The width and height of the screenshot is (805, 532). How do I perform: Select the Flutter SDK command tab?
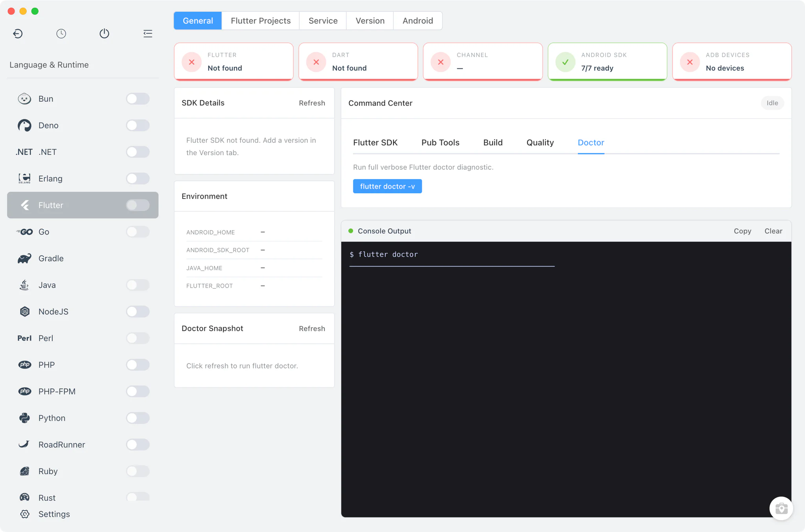[x=375, y=143]
